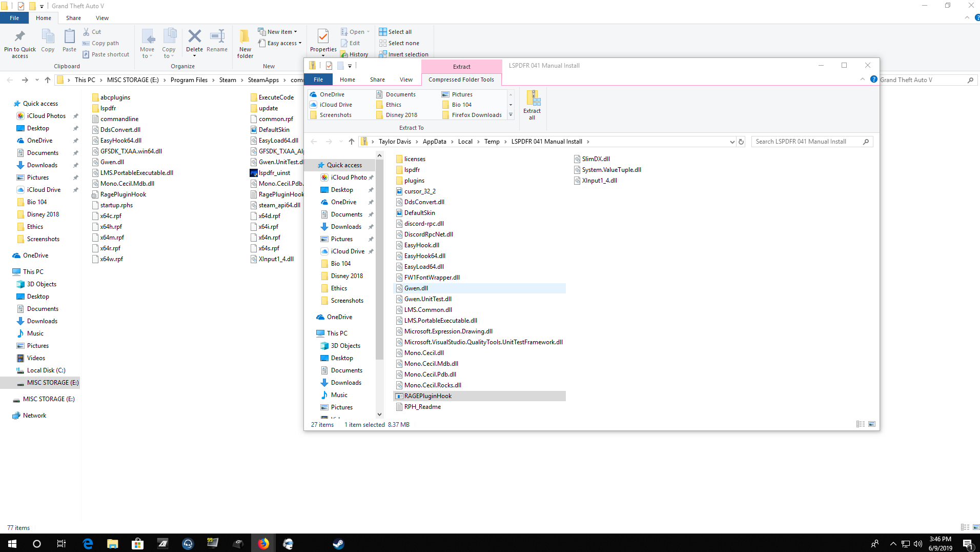This screenshot has height=552, width=980.
Task: Click LSPDFR navigation pane scrollbar down arrow
Action: 379,414
